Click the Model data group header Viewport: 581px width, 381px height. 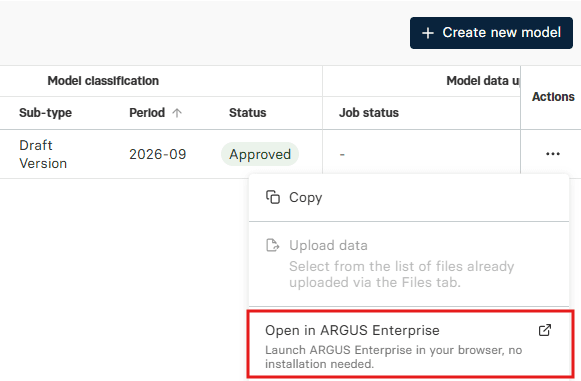pyautogui.click(x=482, y=81)
